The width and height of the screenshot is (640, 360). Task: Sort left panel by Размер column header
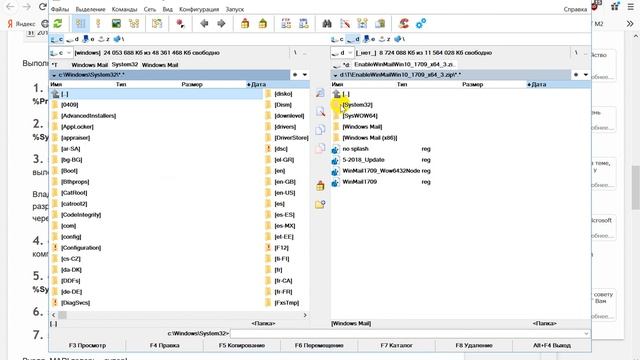(x=192, y=84)
